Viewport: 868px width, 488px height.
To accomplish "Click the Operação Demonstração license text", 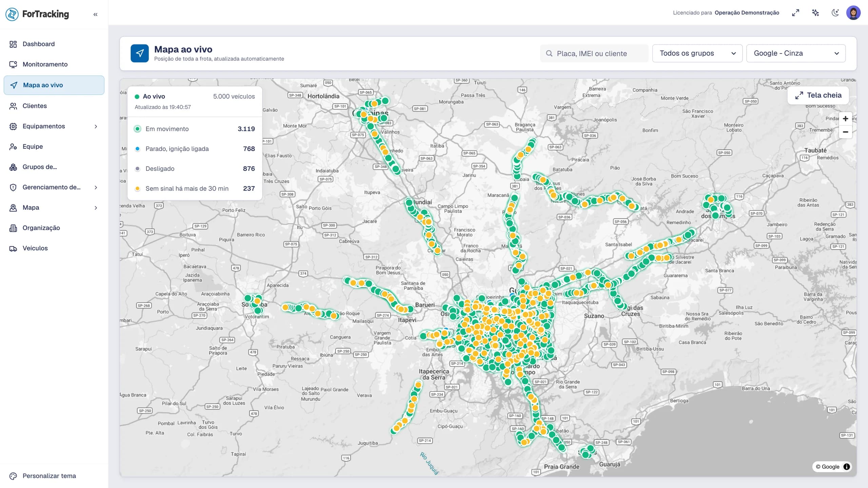I will 747,13.
